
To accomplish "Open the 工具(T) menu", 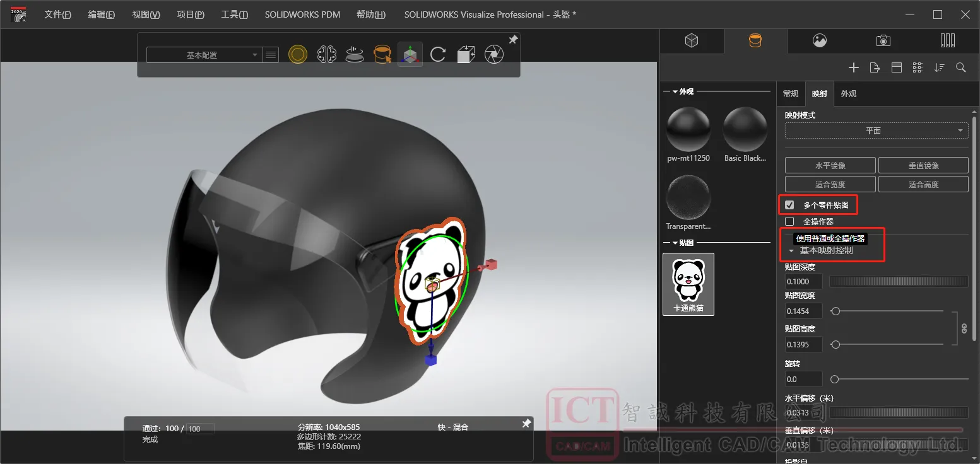I will coord(235,14).
